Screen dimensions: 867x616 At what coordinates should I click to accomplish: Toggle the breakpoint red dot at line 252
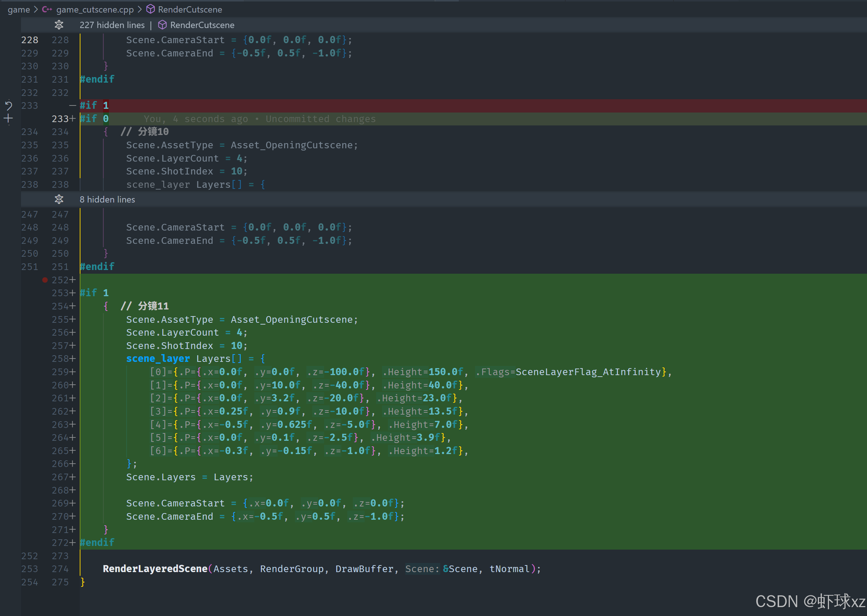[45, 280]
